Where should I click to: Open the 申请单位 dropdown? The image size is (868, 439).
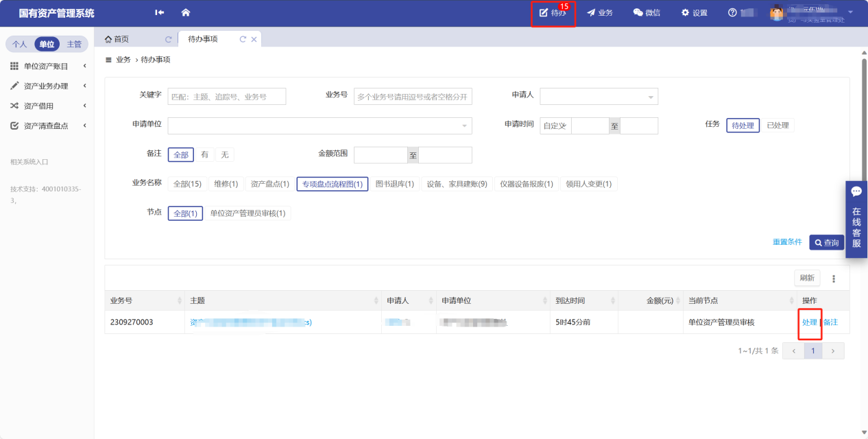click(320, 126)
